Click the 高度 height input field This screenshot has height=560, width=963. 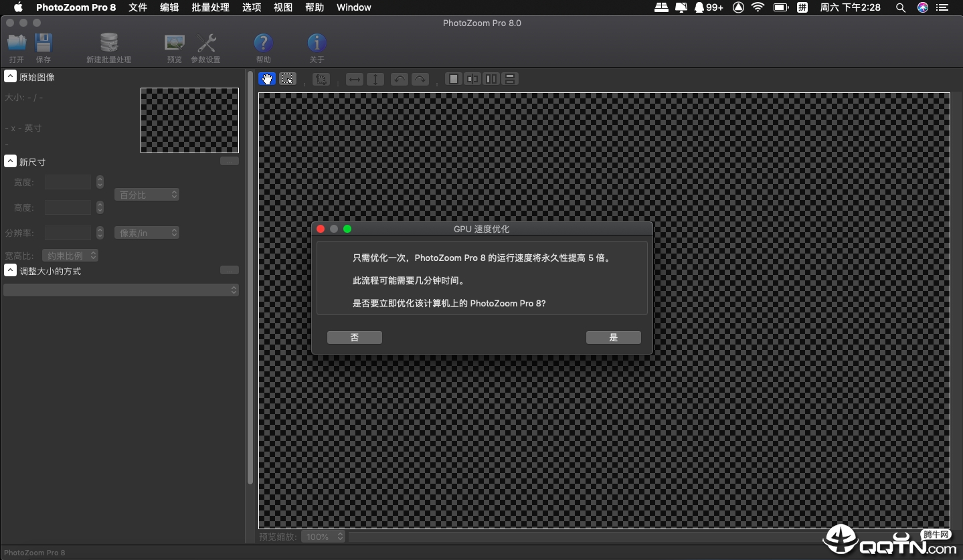tap(68, 207)
